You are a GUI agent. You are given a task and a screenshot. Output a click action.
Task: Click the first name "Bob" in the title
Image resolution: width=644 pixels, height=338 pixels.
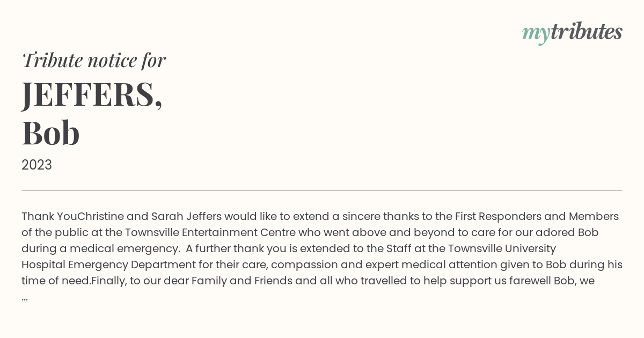(x=50, y=133)
